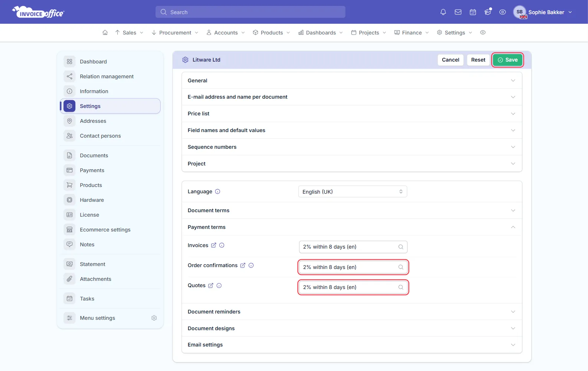
Task: Open the Language dropdown
Action: [x=353, y=191]
